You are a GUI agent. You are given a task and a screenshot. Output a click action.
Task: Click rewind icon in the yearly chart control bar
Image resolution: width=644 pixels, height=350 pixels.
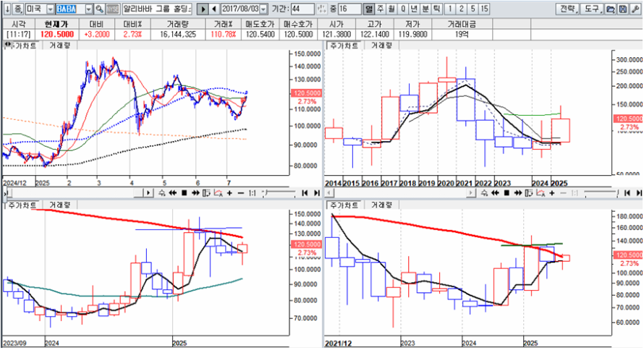click(x=496, y=193)
